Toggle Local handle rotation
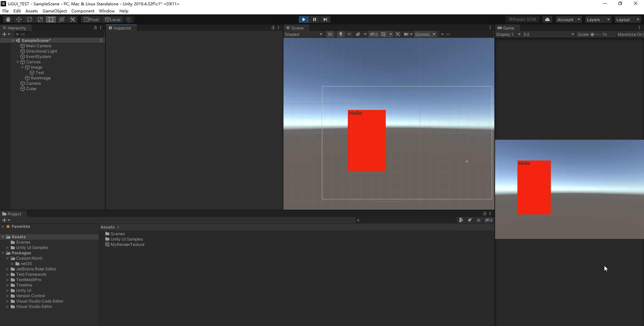Viewport: 644px width, 326px height. (113, 19)
